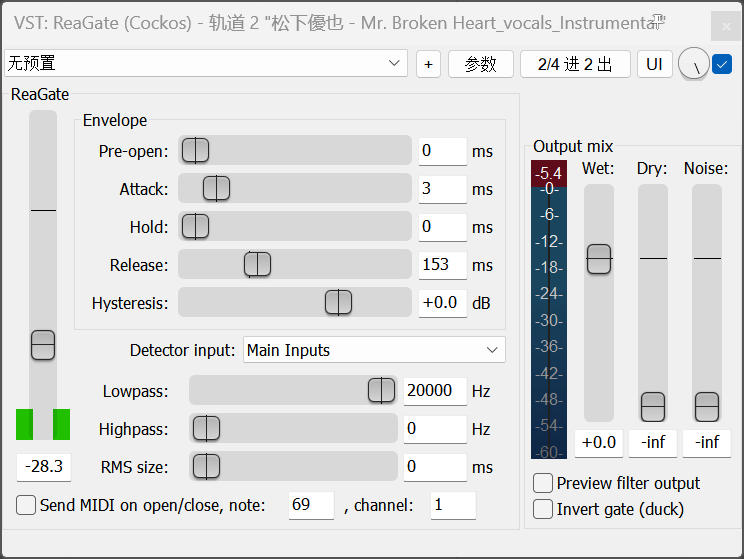Expand the Detector input dropdown
Viewport: 744px width, 559px height.
[374, 350]
